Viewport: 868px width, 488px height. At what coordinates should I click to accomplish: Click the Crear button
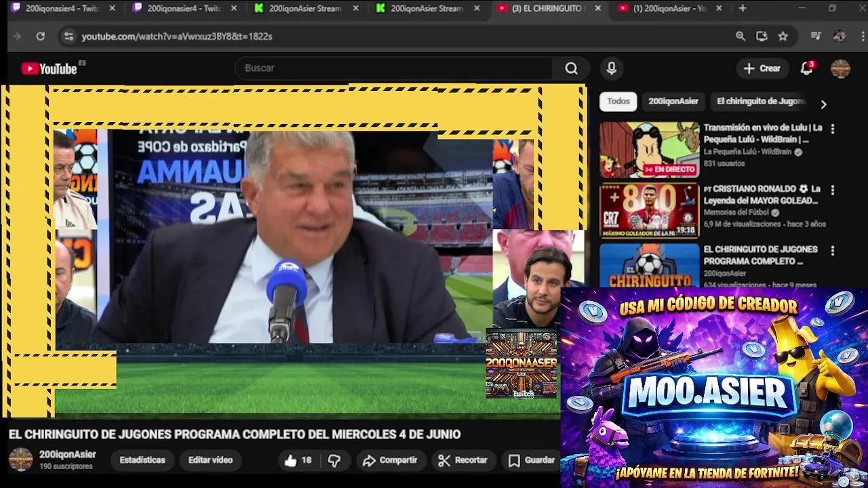click(x=762, y=68)
